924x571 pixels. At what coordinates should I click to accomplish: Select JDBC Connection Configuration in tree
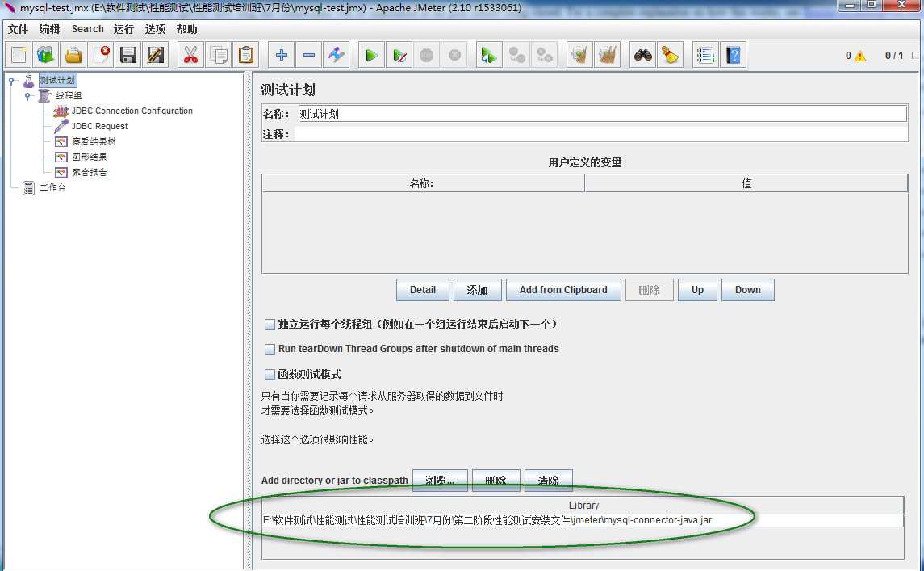tap(132, 111)
